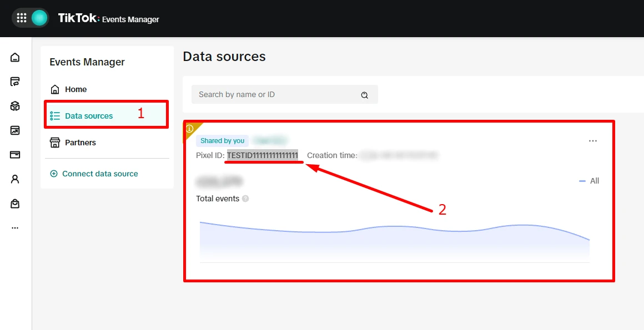This screenshot has width=644, height=330.
Task: Open the card payment icon in left rail
Action: click(x=15, y=155)
